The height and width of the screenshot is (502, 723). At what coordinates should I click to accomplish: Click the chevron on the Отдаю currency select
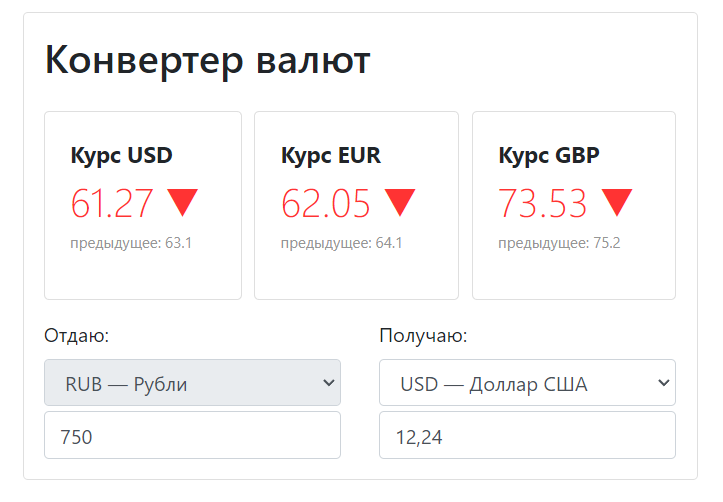pyautogui.click(x=328, y=383)
